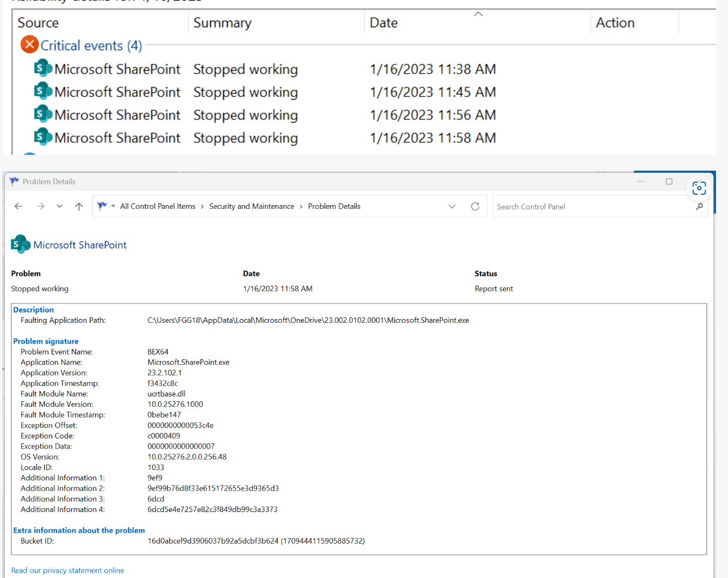The height and width of the screenshot is (578, 728).
Task: Go forward with the Forward arrow
Action: tap(40, 206)
